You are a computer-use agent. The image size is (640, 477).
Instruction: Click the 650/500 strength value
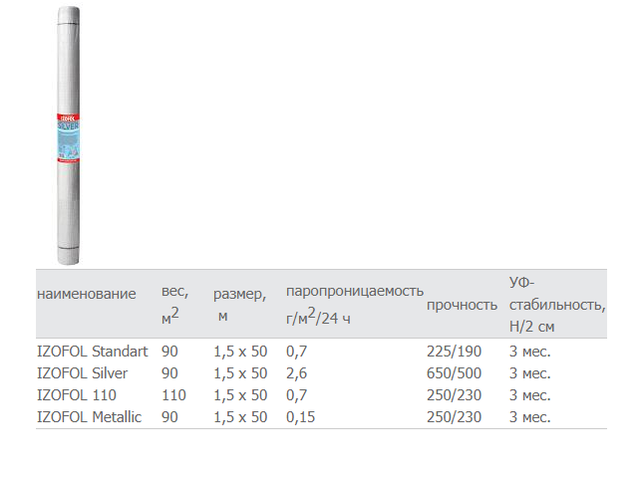[454, 373]
